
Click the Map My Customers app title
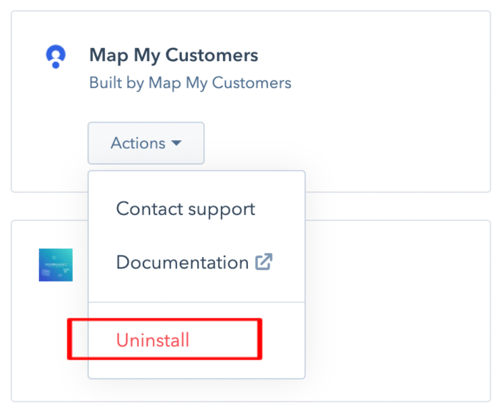point(174,55)
